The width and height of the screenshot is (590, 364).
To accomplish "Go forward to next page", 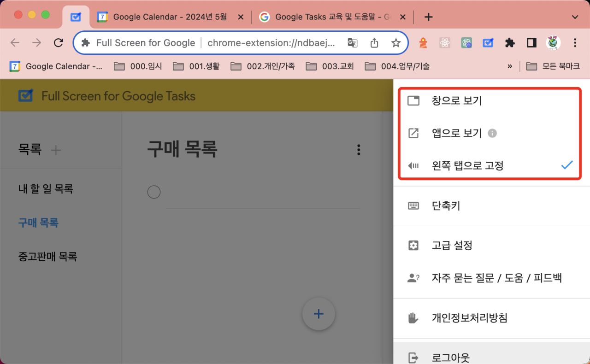I will coord(37,43).
